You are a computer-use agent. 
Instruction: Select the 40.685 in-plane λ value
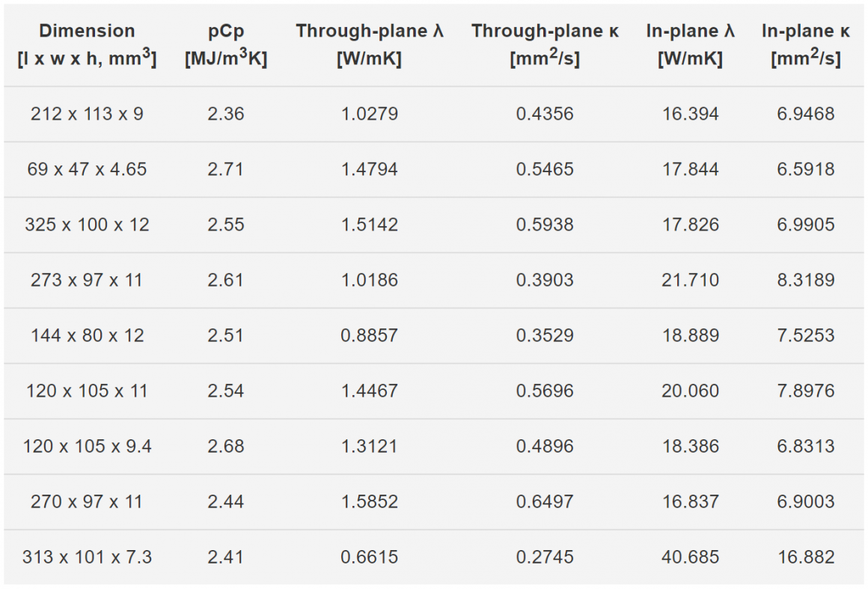[x=691, y=557]
